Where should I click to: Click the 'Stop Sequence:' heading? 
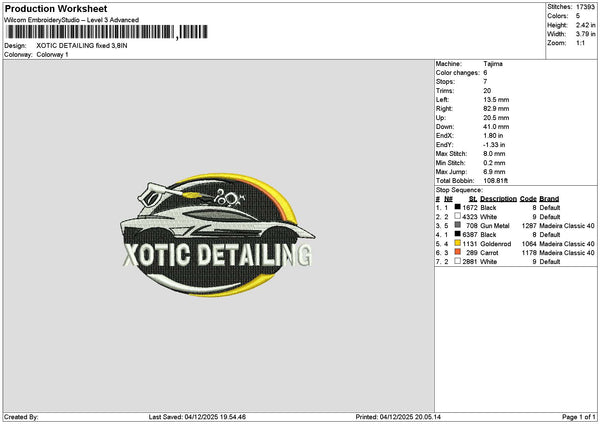click(459, 190)
